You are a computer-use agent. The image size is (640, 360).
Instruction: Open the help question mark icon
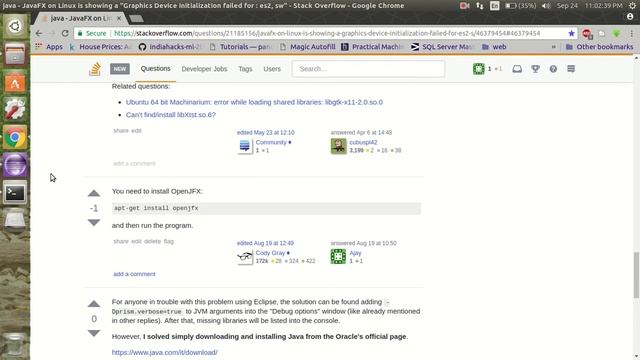click(x=553, y=69)
